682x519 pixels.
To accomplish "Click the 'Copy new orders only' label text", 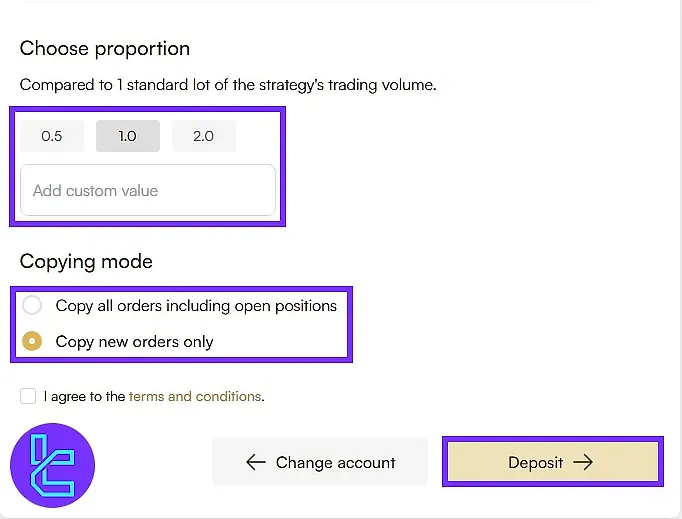I will pyautogui.click(x=135, y=342).
